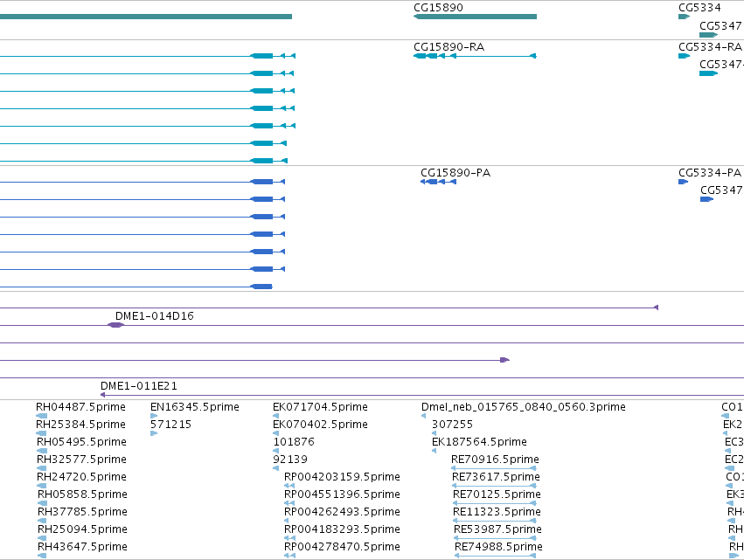744x560 pixels.
Task: Select the RE73617.5prime EST label
Action: pos(496,477)
